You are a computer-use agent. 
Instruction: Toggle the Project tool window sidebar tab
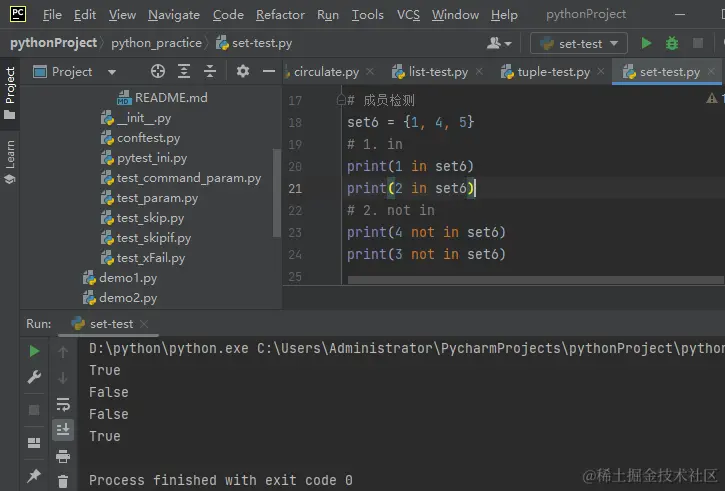(10, 93)
